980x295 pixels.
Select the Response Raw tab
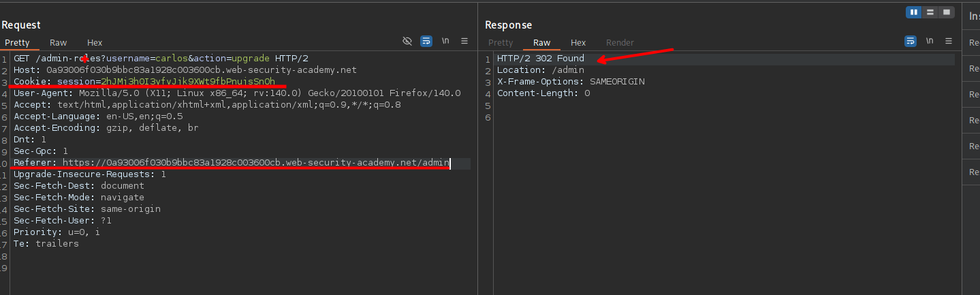pos(542,43)
